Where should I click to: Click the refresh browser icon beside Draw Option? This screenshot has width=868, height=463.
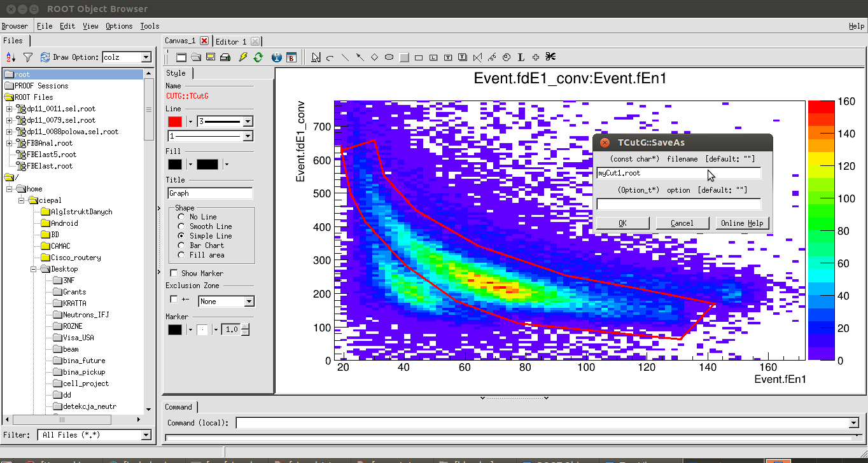(x=45, y=57)
